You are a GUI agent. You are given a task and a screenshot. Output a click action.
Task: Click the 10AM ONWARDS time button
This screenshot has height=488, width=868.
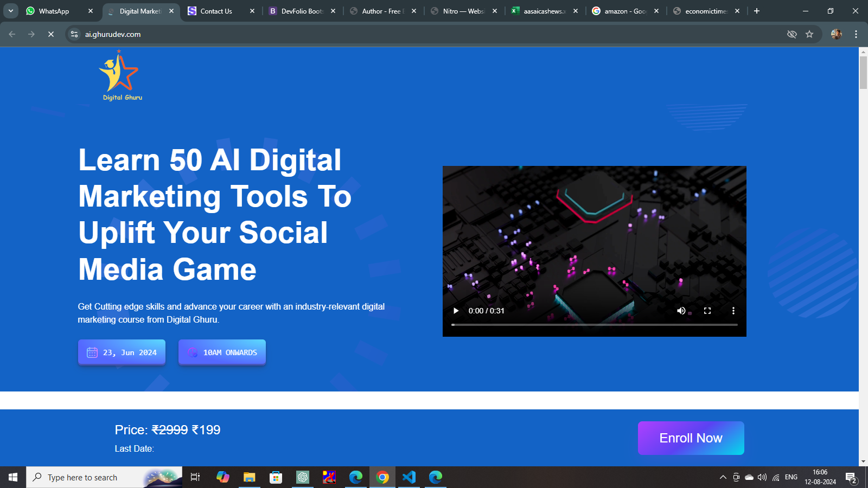click(222, 352)
